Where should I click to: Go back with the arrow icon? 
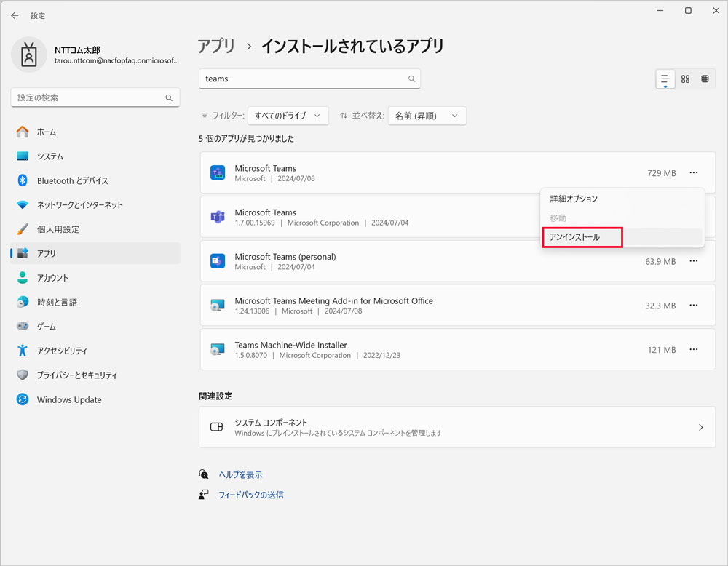15,16
